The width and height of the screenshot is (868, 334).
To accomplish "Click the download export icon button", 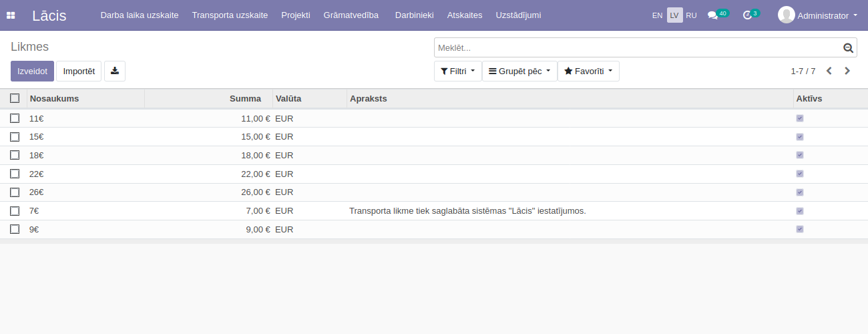I will point(115,71).
